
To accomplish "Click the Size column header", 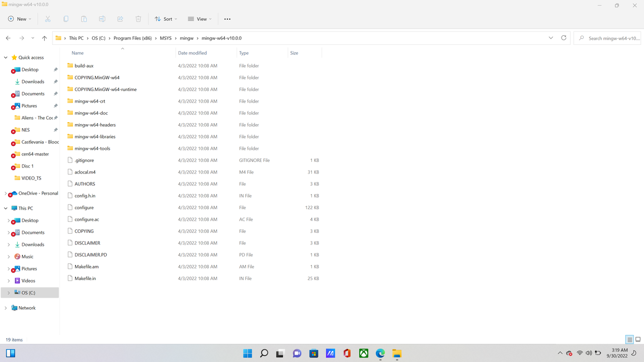I will click(x=294, y=53).
